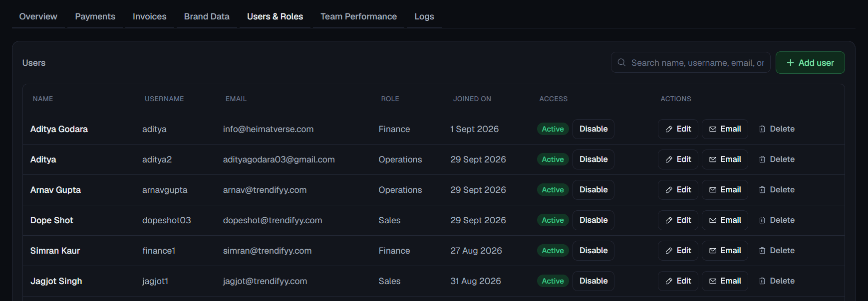Click the name Aditya Godara
This screenshot has width=868, height=301.
(x=59, y=129)
